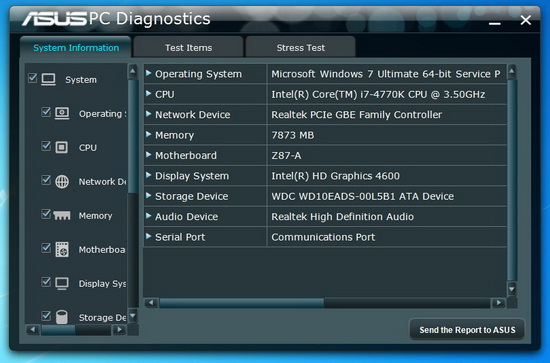Toggle the Memory checkbox
The width and height of the screenshot is (550, 363).
[46, 214]
